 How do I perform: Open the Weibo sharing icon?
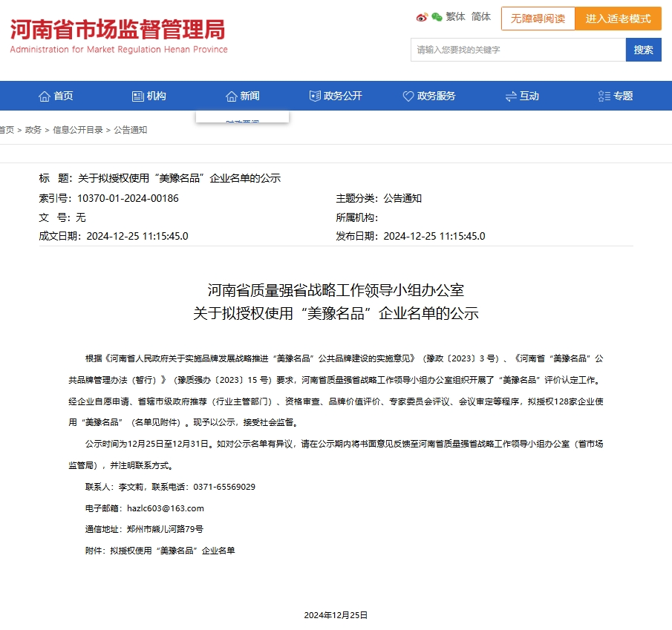click(x=423, y=16)
